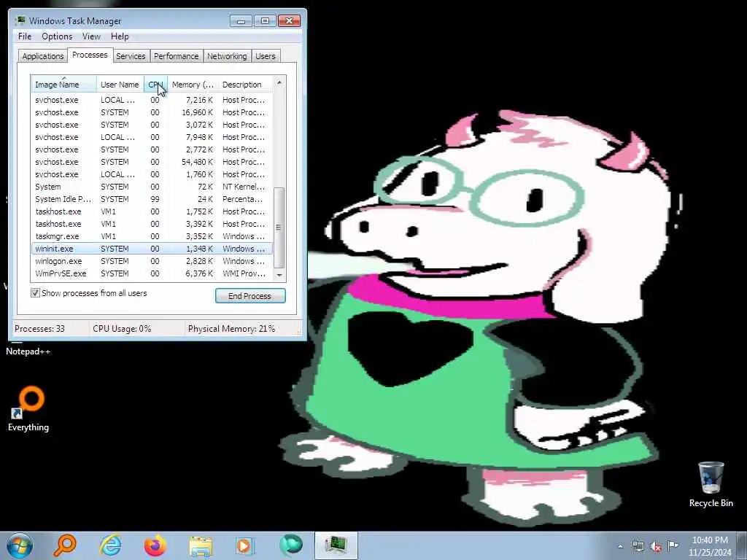Viewport: 747px width, 560px height.
Task: Switch to the Services tab
Action: pos(131,56)
